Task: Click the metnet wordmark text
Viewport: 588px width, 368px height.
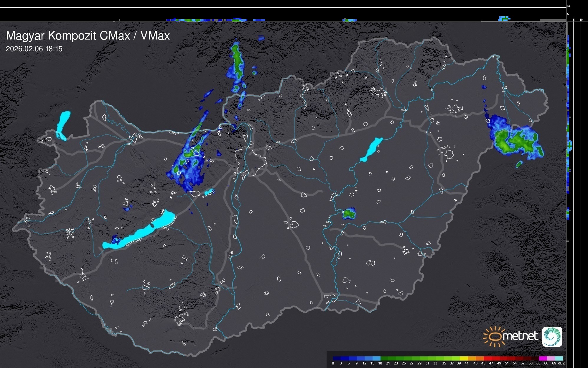Action: tap(520, 336)
